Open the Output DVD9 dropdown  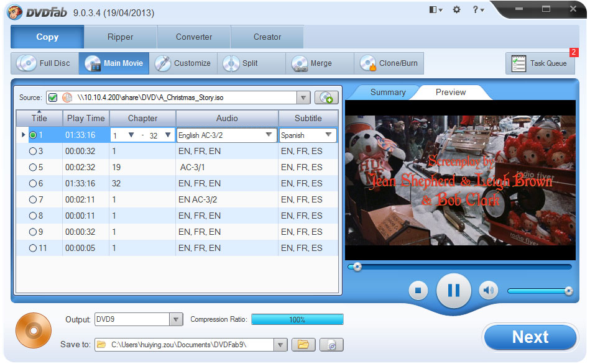click(x=176, y=320)
